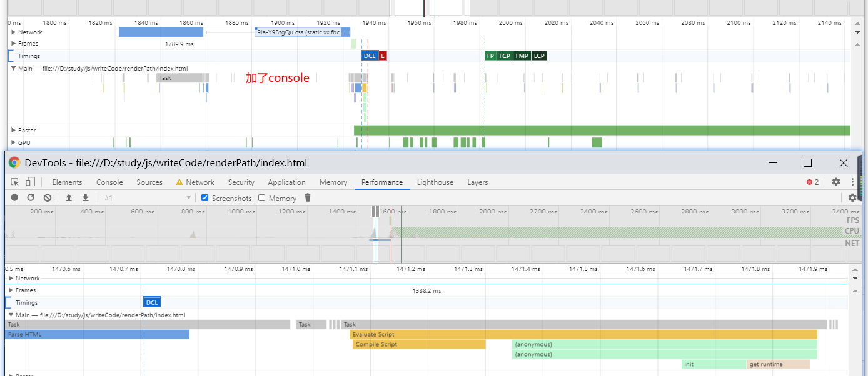Click the Chrome logo in DevTools title bar
This screenshot has width=868, height=376.
point(14,162)
